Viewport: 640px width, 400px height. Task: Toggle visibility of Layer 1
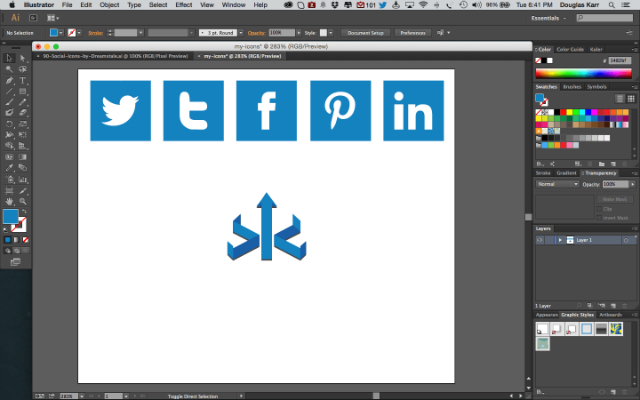point(540,240)
